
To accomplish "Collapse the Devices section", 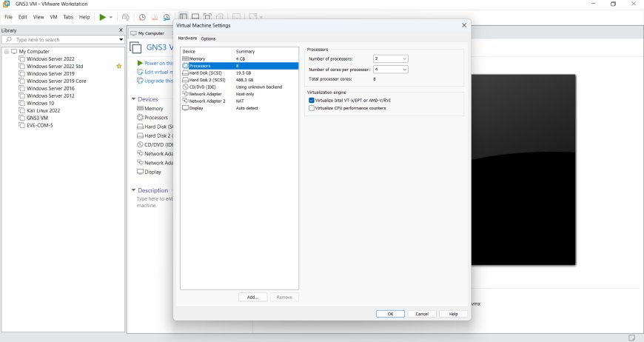I will (133, 99).
